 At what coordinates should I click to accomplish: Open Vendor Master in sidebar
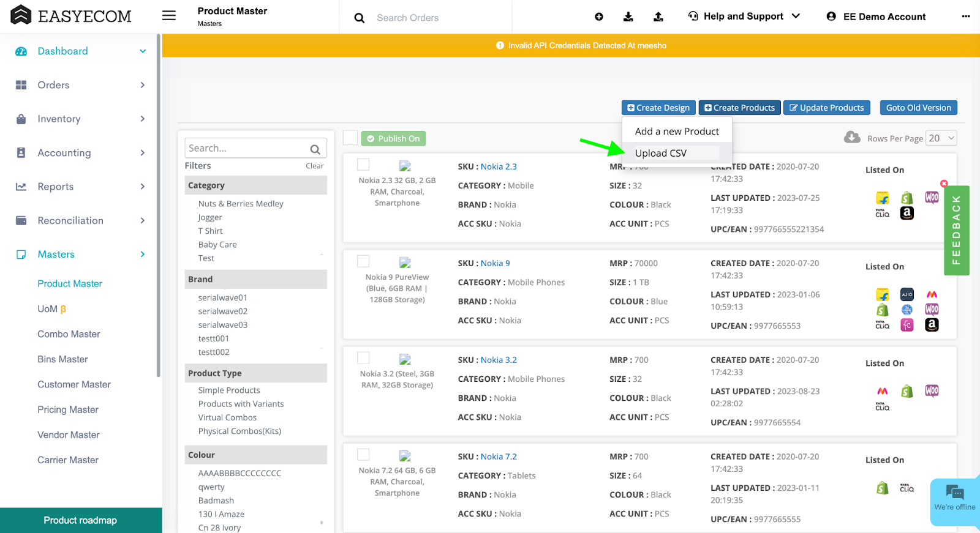(x=69, y=435)
